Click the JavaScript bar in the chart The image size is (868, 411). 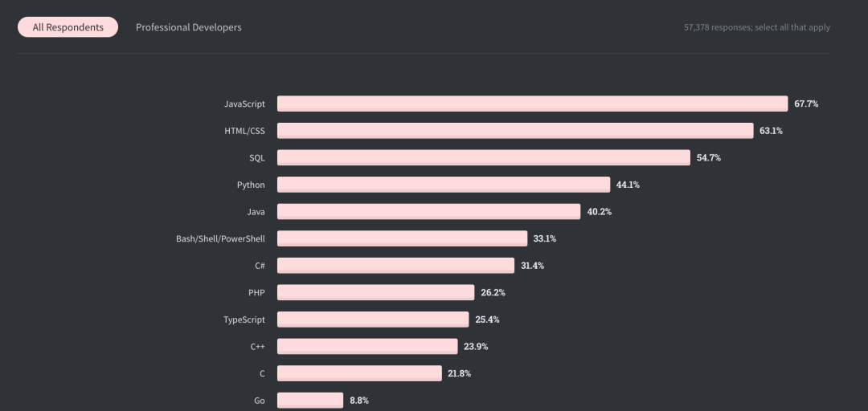[532, 104]
